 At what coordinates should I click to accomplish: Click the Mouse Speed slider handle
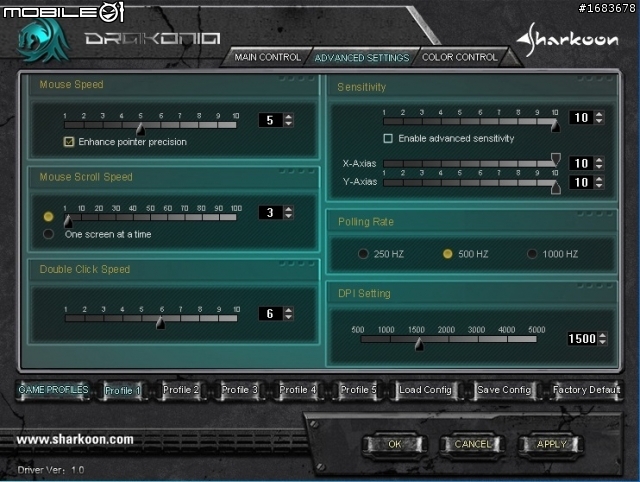click(x=140, y=129)
